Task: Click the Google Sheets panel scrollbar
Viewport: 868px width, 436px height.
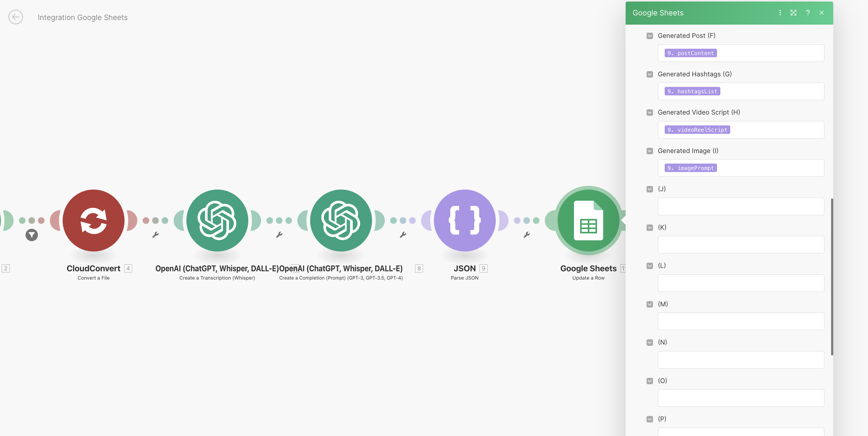Action: [832, 277]
